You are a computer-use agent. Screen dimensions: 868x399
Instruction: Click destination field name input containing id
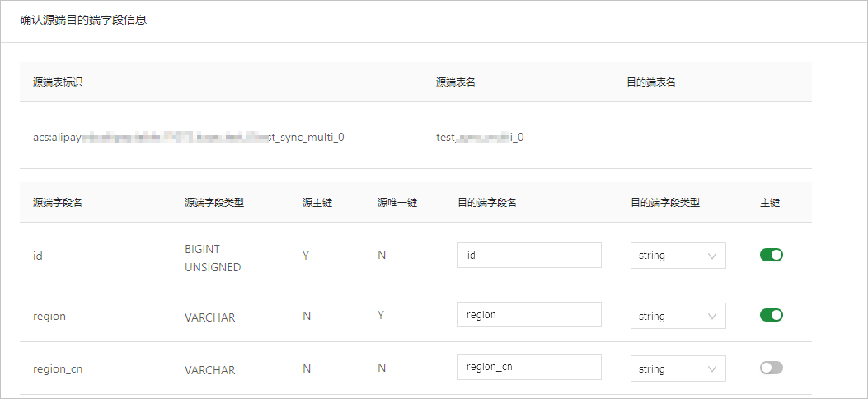coord(529,255)
